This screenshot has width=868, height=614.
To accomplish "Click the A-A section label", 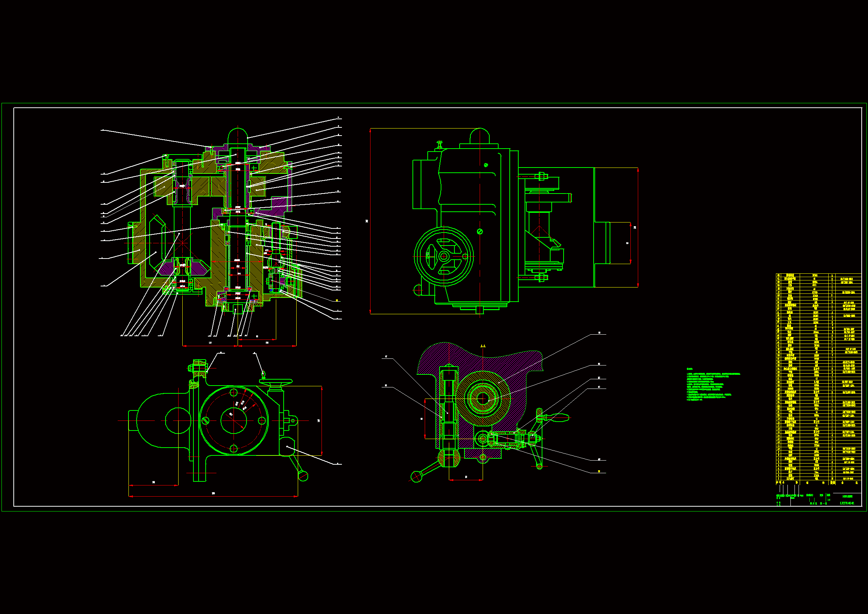I will 483,346.
